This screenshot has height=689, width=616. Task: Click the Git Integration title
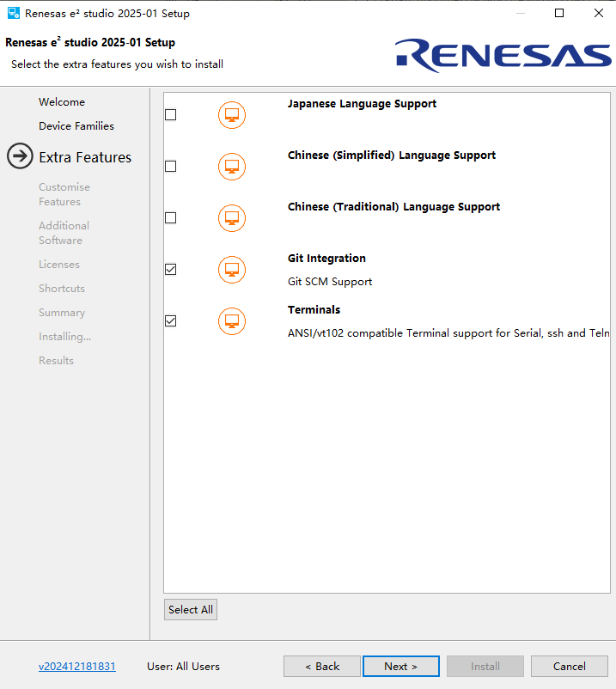click(x=326, y=259)
